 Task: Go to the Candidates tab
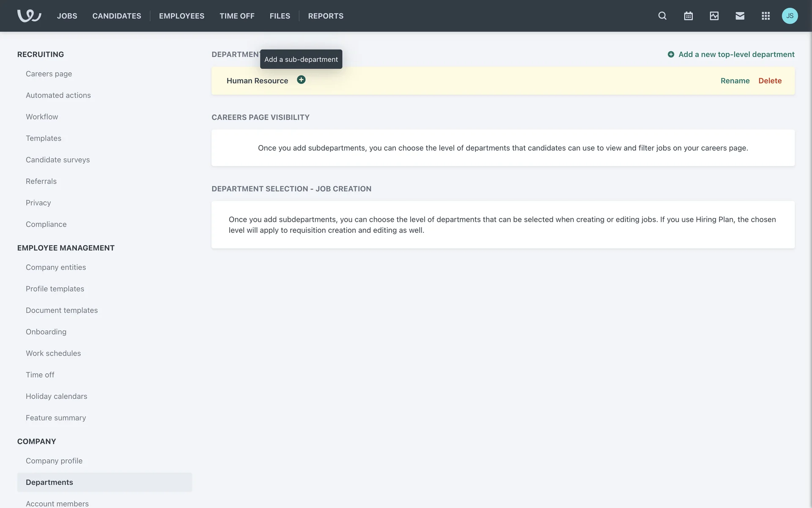point(117,16)
